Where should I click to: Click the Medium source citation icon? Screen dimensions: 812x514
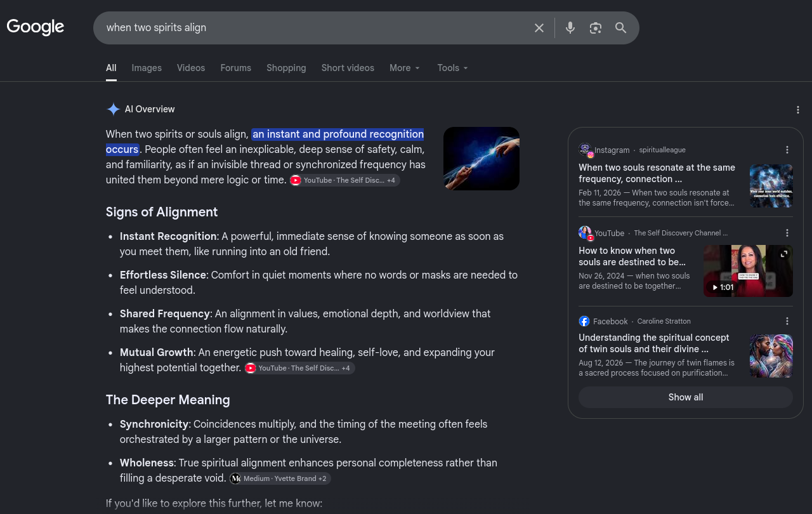click(x=235, y=478)
